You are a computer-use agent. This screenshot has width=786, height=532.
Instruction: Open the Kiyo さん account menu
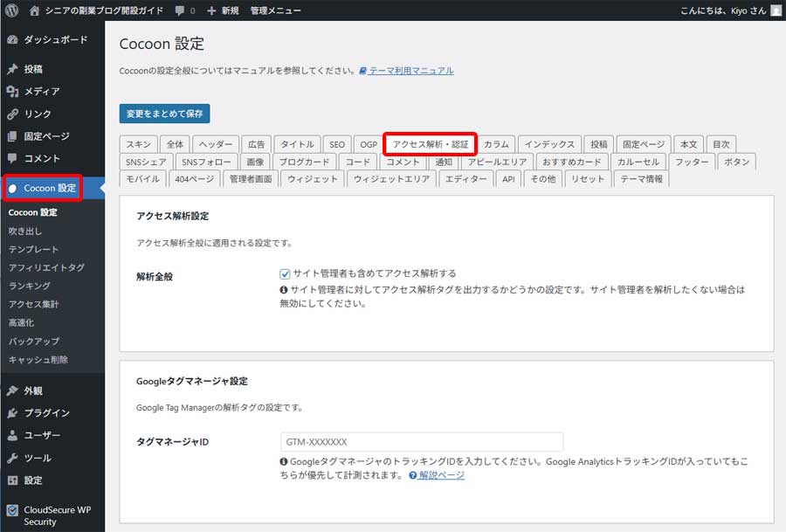pyautogui.click(x=730, y=10)
